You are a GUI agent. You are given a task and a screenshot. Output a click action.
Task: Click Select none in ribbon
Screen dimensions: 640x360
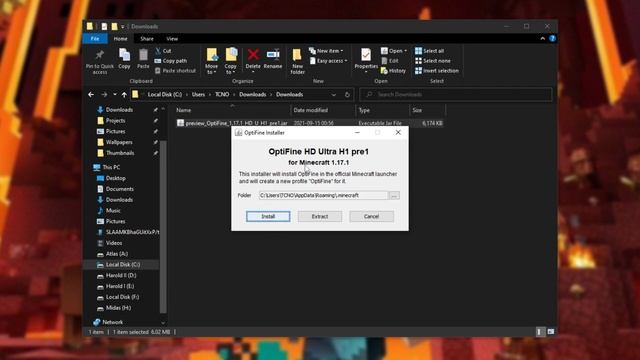click(x=433, y=61)
